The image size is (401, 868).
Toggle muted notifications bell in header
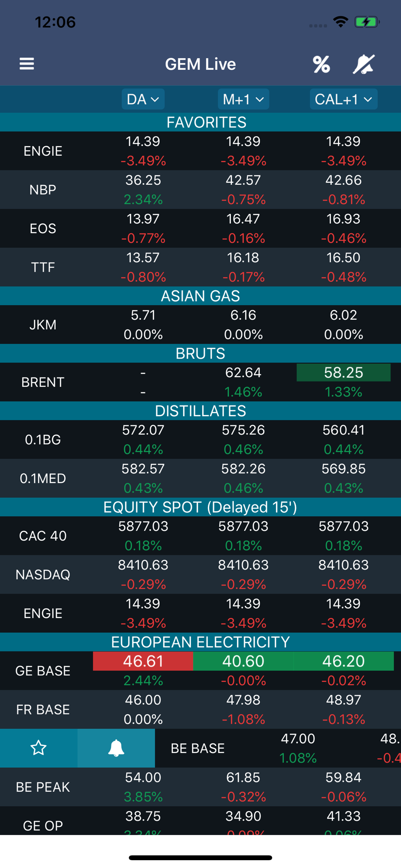click(364, 64)
